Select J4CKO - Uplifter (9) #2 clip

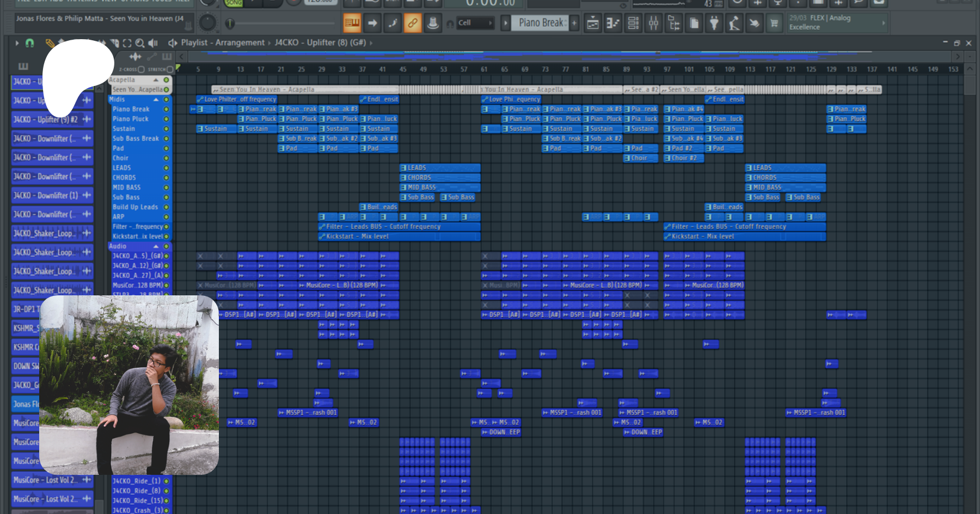[46, 120]
